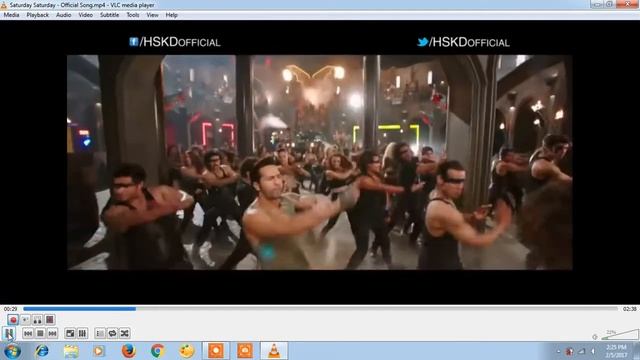The height and width of the screenshot is (360, 640).
Task: Open the Tools menu
Action: coord(133,15)
